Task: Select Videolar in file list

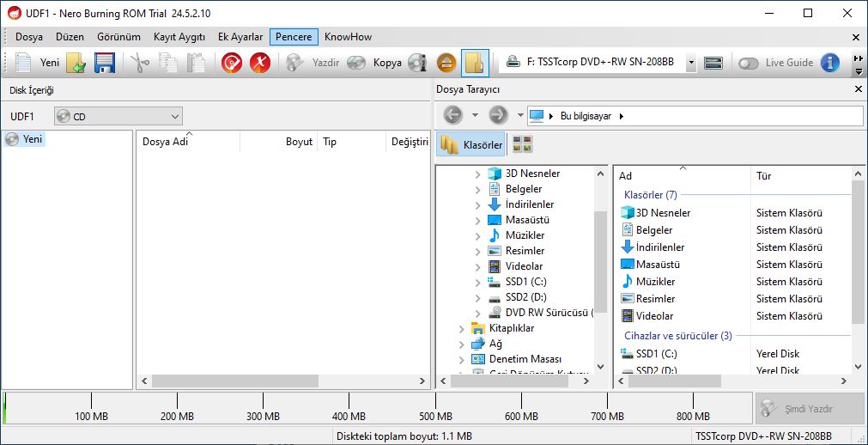Action: [x=647, y=316]
